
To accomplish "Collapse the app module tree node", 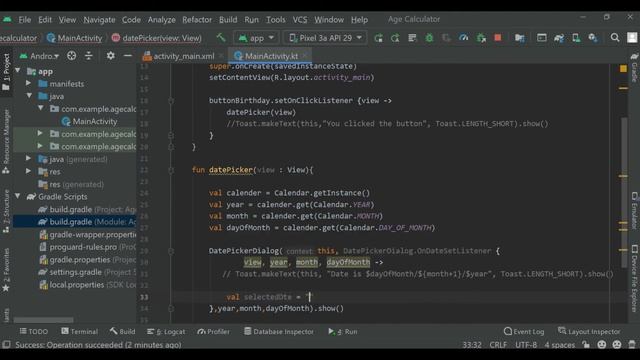I will point(18,71).
